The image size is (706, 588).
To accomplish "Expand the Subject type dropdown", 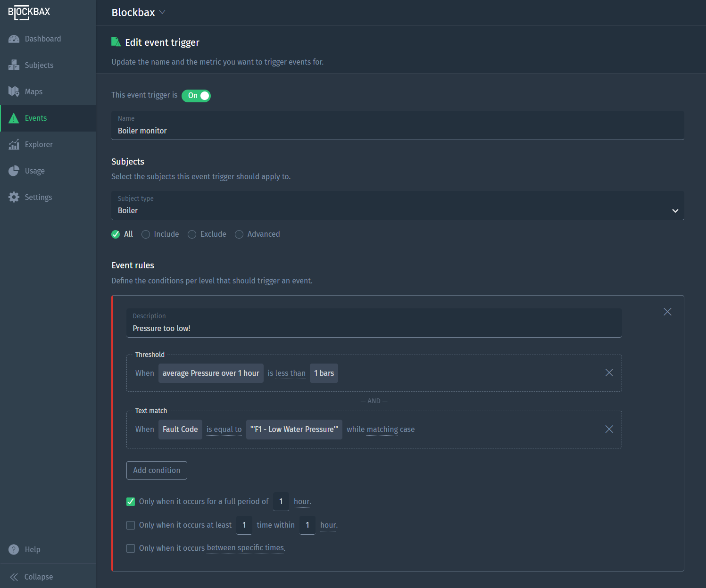I will [675, 211].
